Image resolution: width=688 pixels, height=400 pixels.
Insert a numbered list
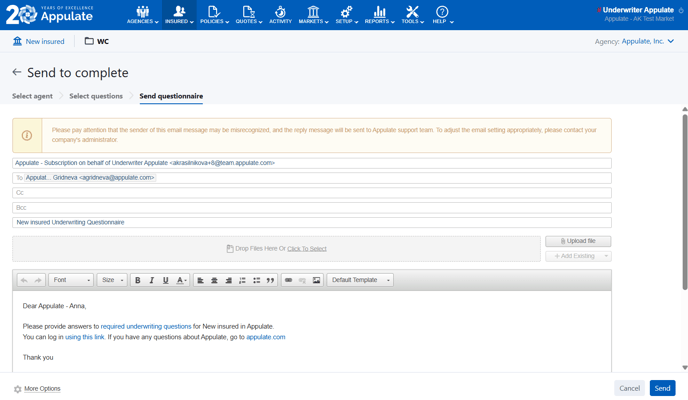tap(242, 280)
